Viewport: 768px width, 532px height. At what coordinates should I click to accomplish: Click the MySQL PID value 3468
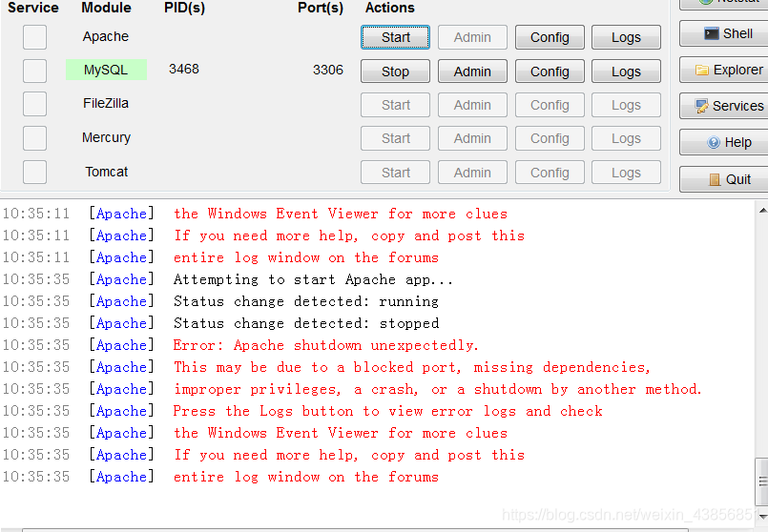point(184,69)
